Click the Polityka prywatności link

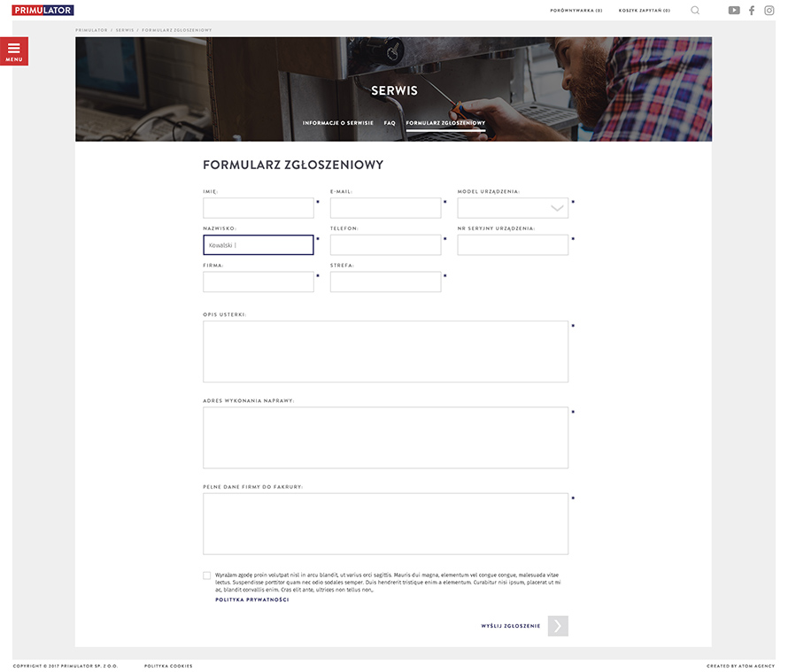(251, 599)
